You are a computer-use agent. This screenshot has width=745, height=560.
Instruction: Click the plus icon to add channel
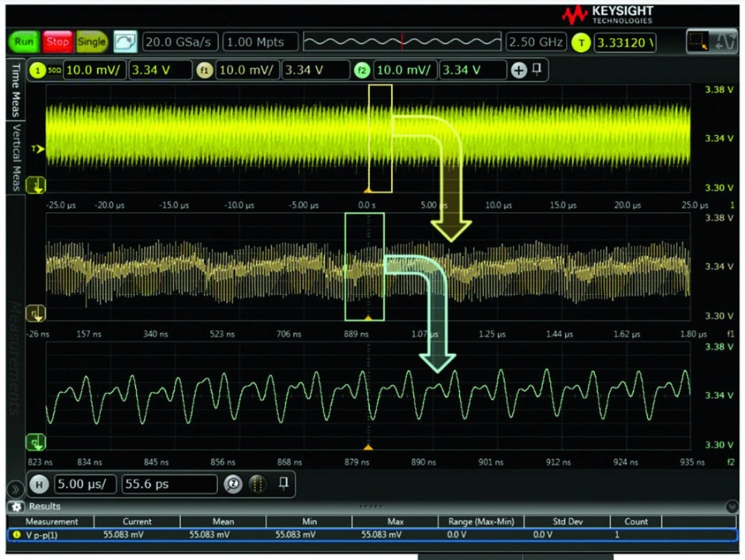[x=518, y=70]
